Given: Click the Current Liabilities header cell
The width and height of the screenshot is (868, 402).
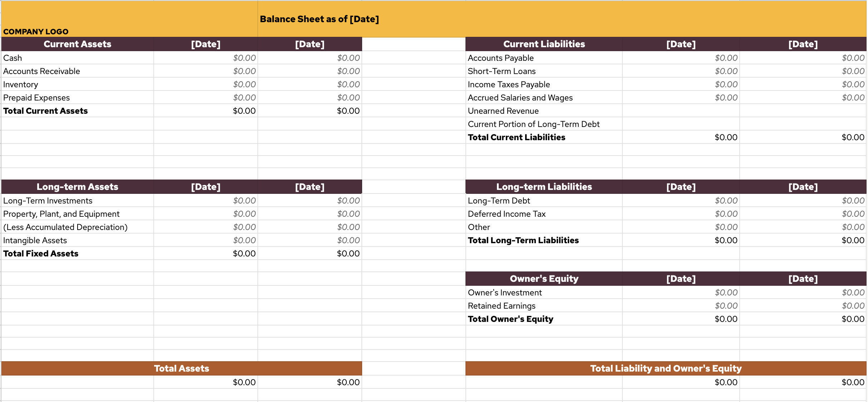Looking at the screenshot, I should (544, 44).
